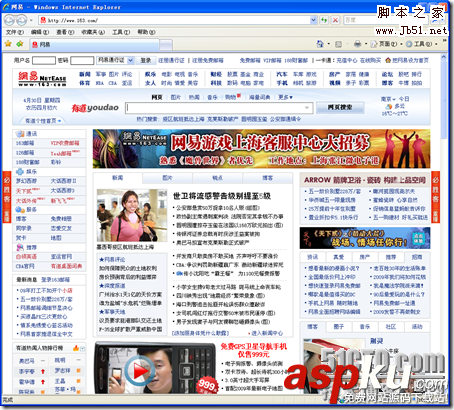The image size is (454, 410).
Task: Stop loading with the red X button
Action: coord(335,20)
